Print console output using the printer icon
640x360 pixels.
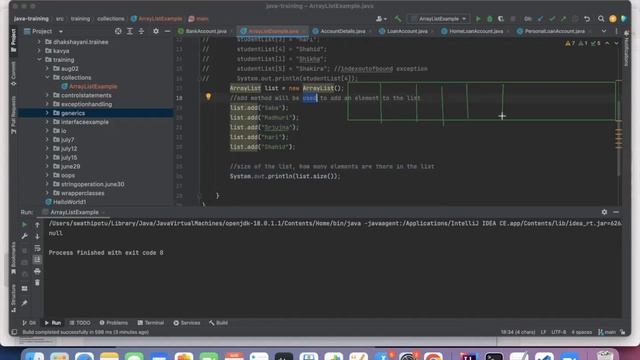[37, 271]
